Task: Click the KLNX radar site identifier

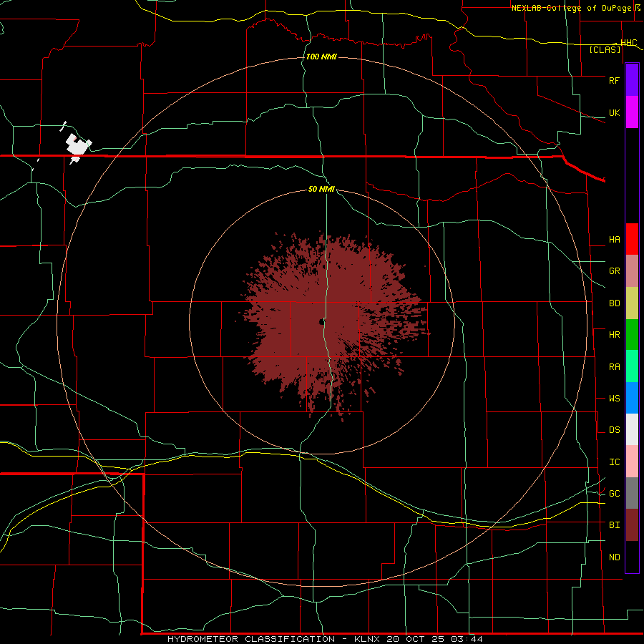Action: click(367, 639)
